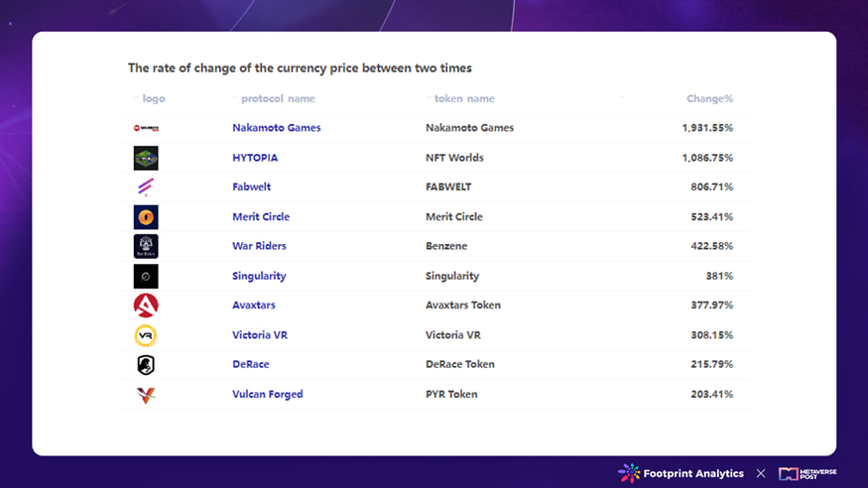Select the 806.71% change value

tap(712, 187)
